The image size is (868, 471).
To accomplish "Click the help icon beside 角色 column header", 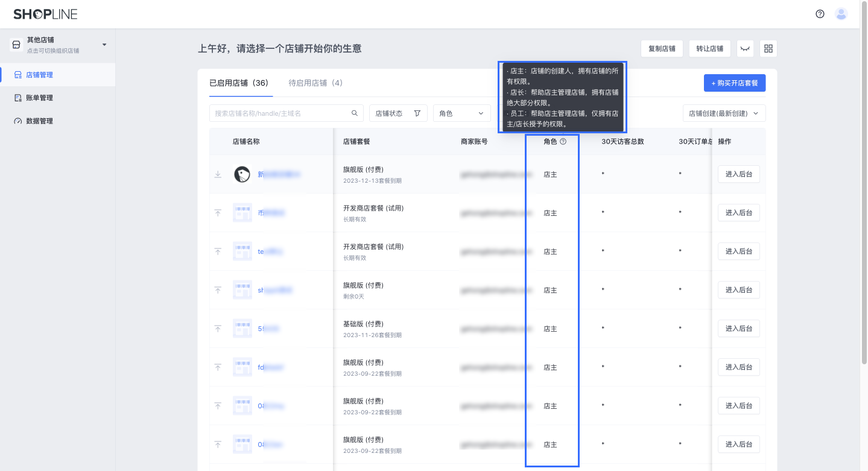I will (563, 142).
